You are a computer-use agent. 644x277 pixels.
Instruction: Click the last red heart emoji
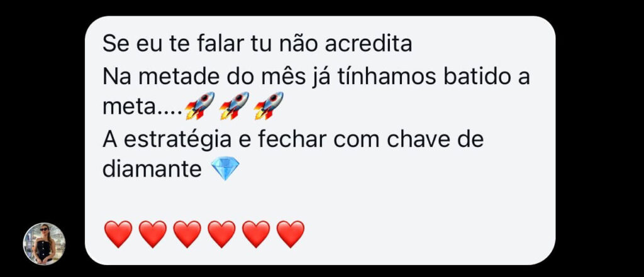tap(291, 234)
